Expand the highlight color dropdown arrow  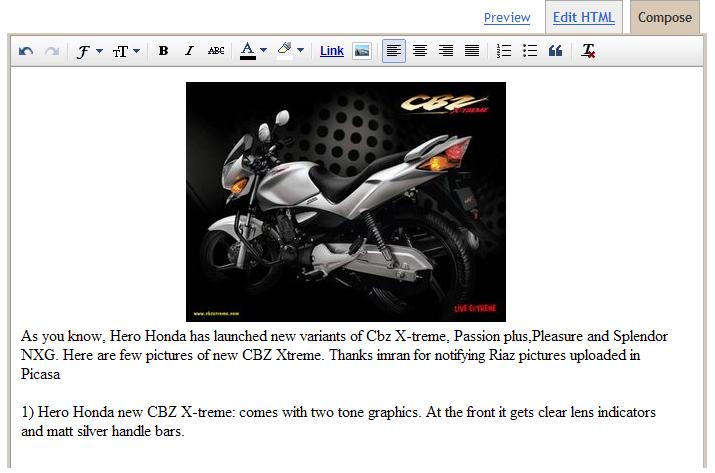click(x=301, y=50)
